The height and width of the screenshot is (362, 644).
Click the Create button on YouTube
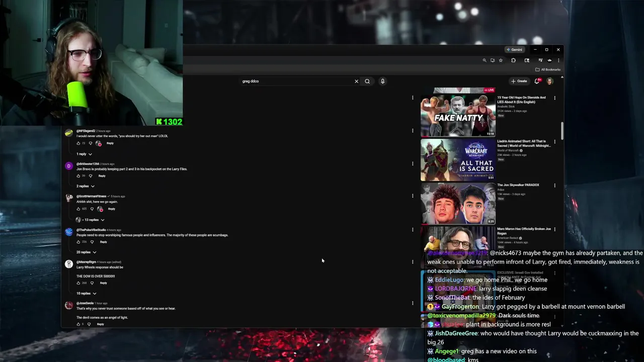[519, 81]
